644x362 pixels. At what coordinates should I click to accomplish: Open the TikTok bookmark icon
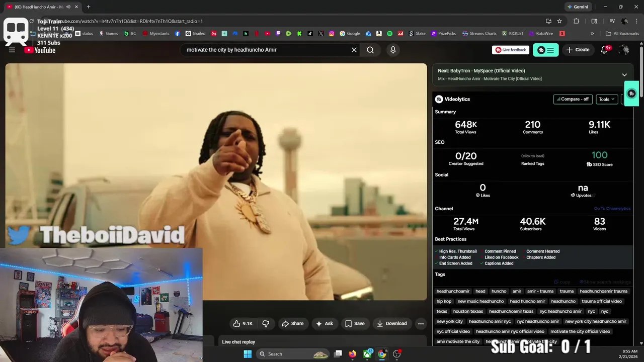click(x=310, y=34)
